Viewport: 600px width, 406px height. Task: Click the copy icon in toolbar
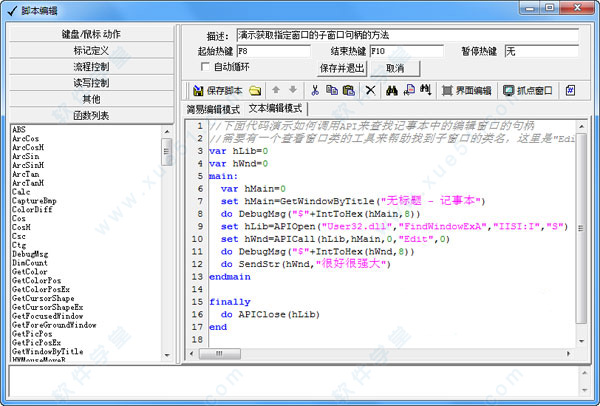tap(331, 90)
